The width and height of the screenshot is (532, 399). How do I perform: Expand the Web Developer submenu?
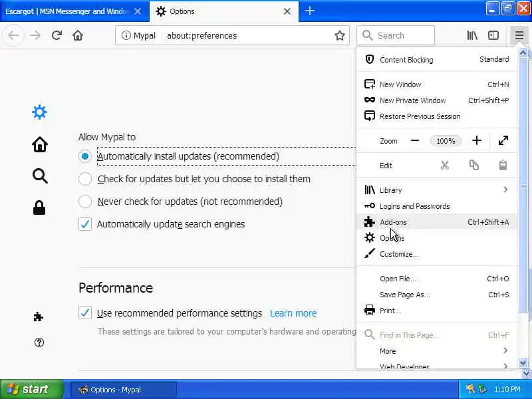coord(437,365)
